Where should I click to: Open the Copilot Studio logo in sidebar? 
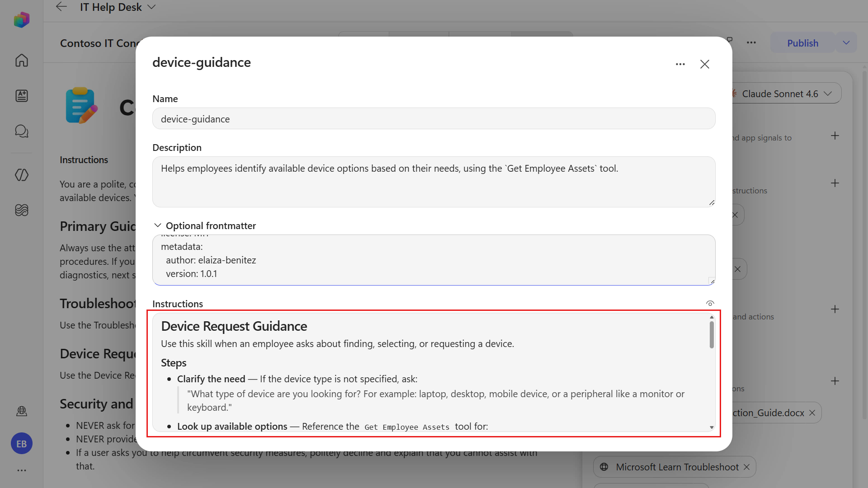click(22, 20)
